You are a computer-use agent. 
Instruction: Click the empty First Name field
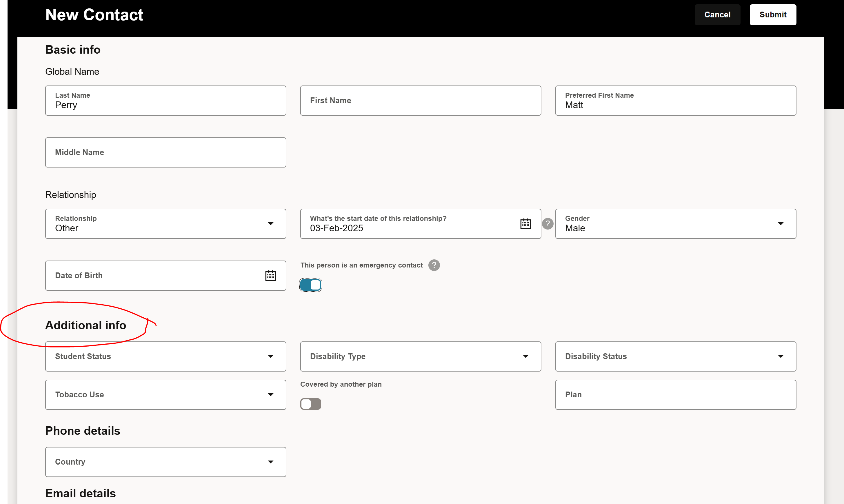tap(421, 101)
